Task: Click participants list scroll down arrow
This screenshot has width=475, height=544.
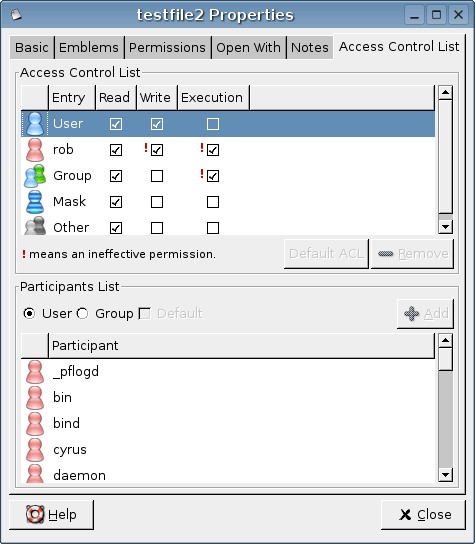Action: point(446,475)
